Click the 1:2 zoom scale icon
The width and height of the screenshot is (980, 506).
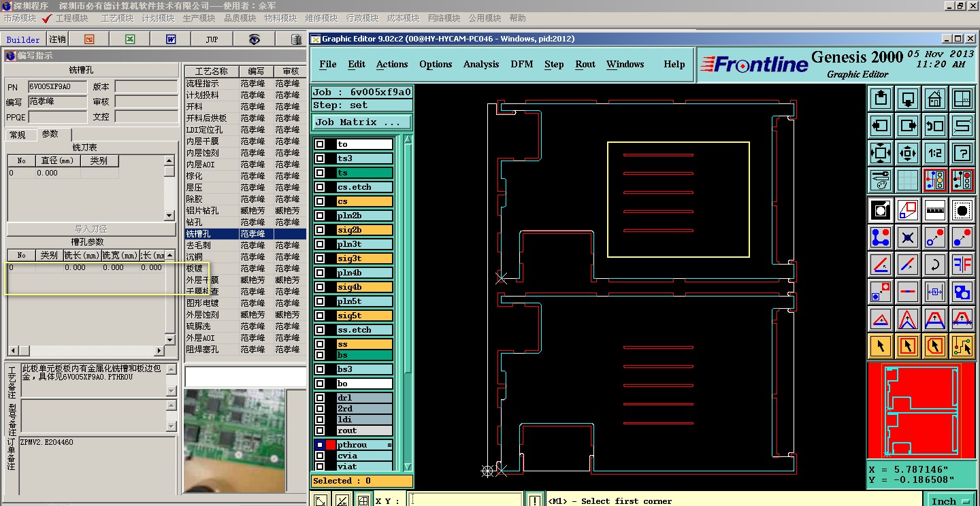934,152
